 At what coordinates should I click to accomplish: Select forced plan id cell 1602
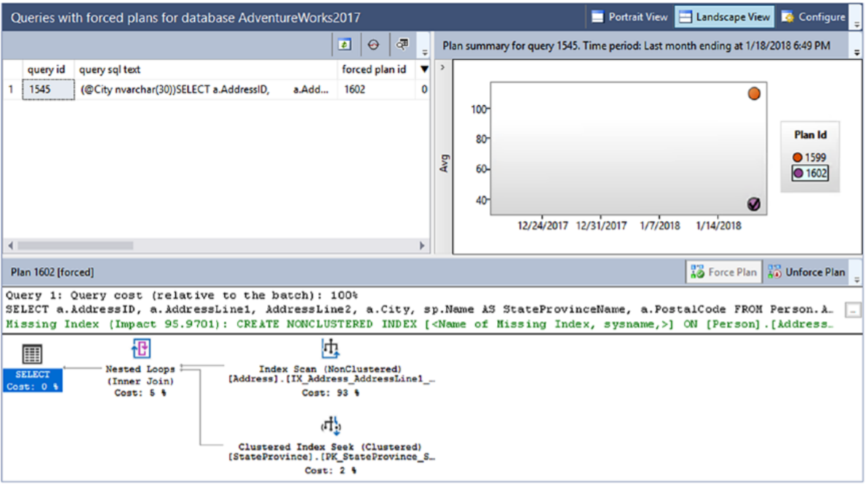[x=377, y=89]
